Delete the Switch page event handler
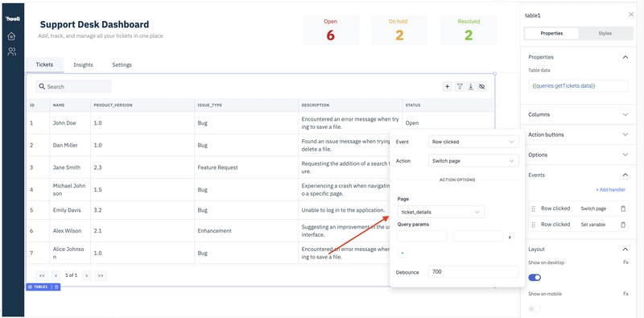The image size is (644, 318). coord(623,209)
